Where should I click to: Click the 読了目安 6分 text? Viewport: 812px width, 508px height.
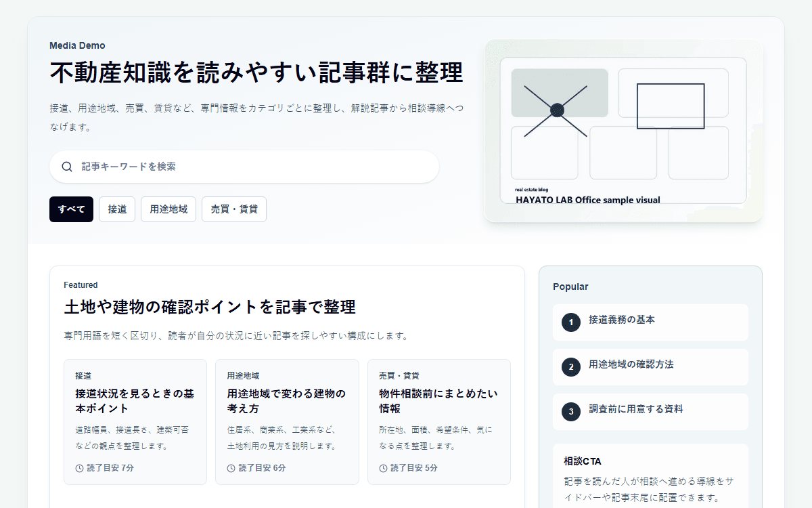point(262,468)
